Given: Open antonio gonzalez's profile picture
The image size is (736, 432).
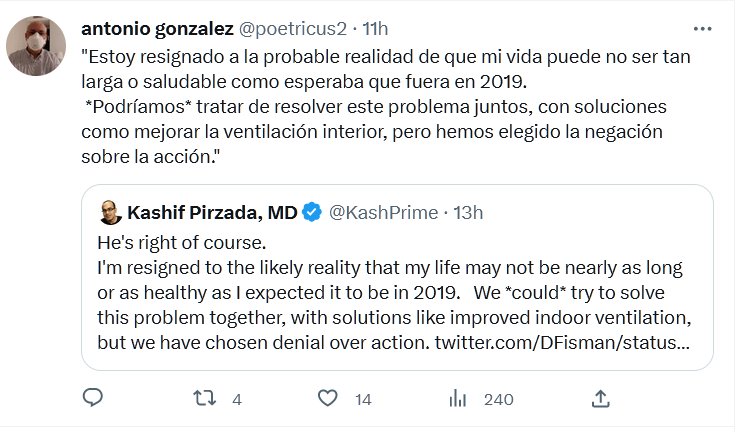Looking at the screenshot, I should (32, 46).
